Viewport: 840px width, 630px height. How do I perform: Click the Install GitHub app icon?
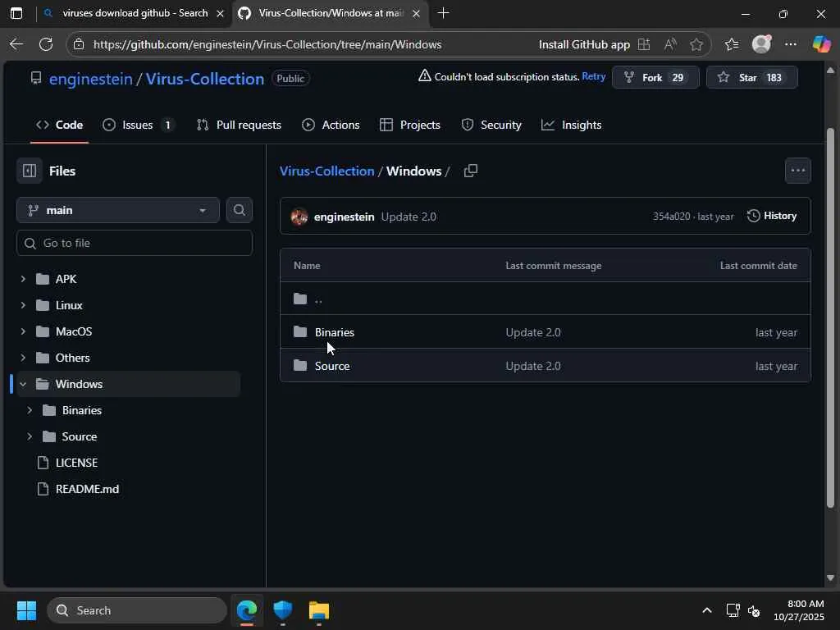[644, 44]
